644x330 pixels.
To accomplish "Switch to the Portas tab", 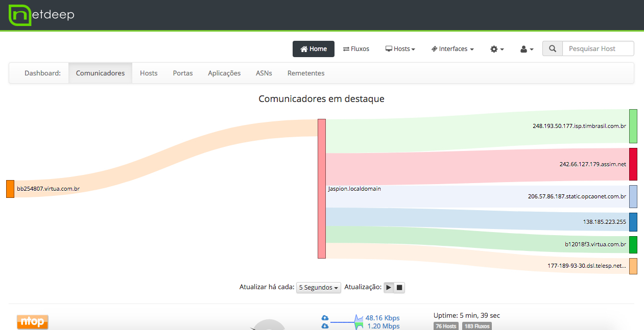I will point(183,73).
